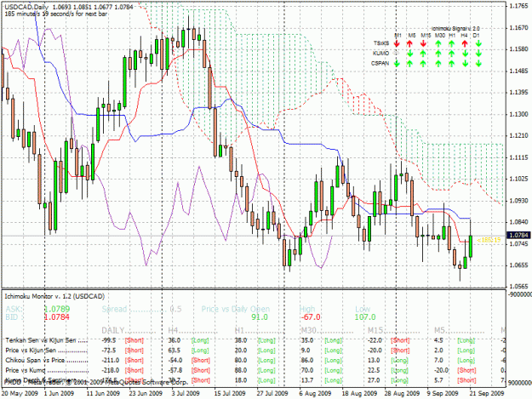Click the H1 Price vs Kumo value 88.0
Image resolution: width=532 pixels, height=399 pixels.
click(241, 370)
